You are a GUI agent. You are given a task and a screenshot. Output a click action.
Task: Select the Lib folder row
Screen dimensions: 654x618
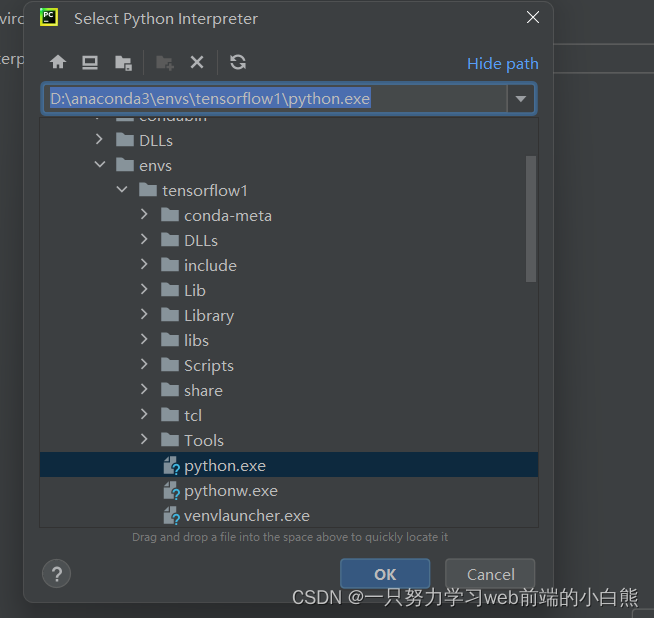click(x=289, y=290)
